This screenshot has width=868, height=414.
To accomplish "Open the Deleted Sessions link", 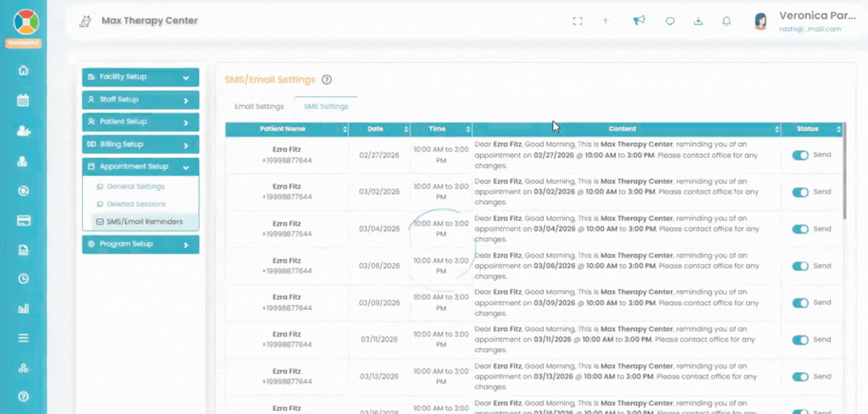I will tap(136, 204).
